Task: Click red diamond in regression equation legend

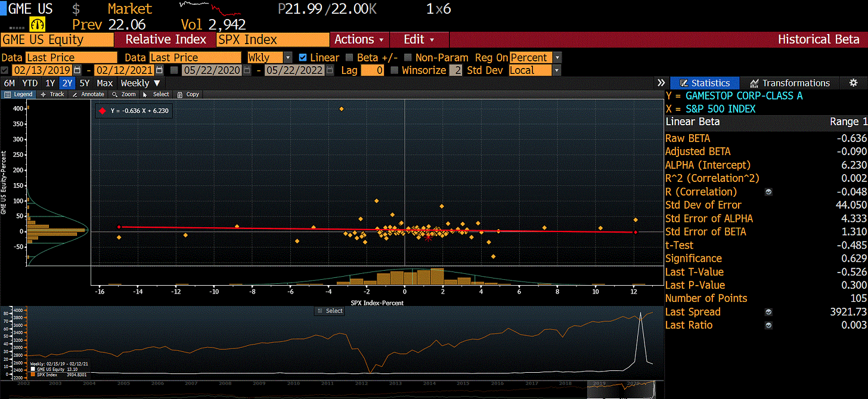Action: (103, 111)
